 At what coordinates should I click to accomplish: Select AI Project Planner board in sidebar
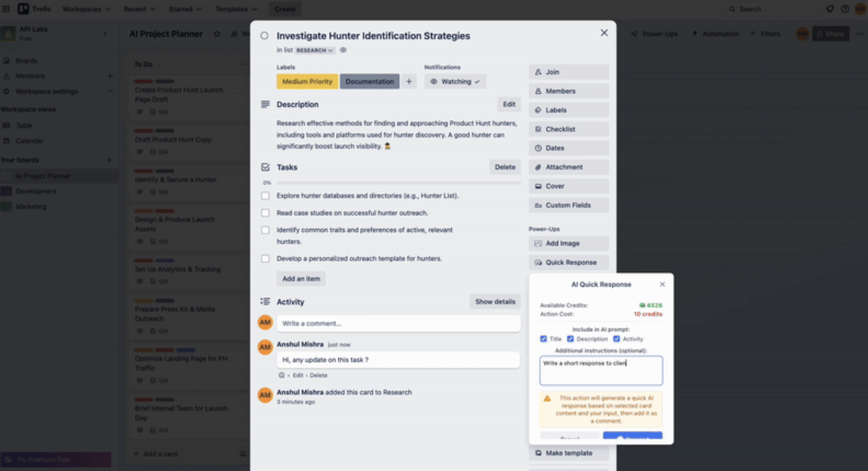(43, 176)
